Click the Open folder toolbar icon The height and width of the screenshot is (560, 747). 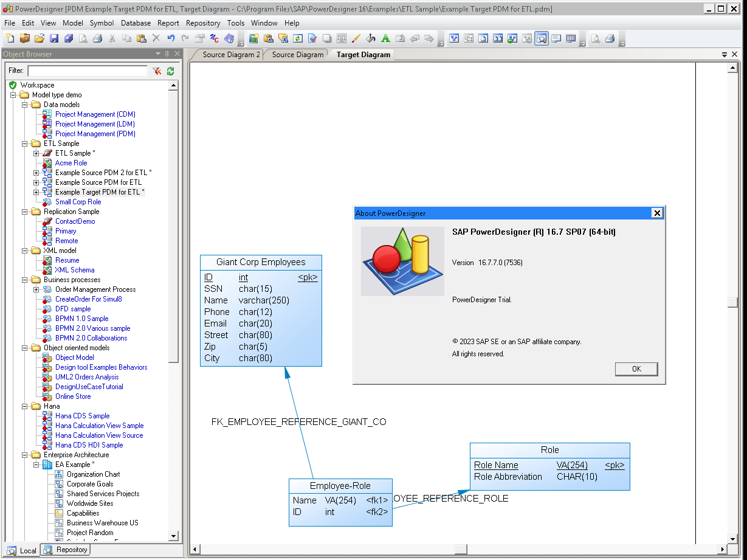click(40, 38)
